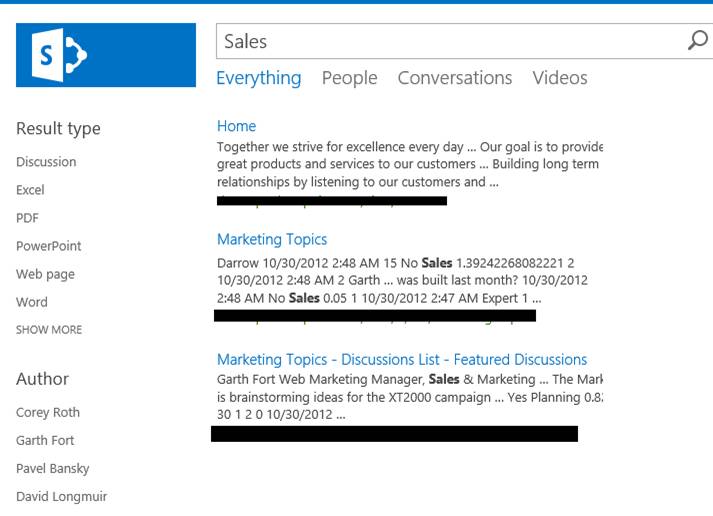Open Marketing Topics Featured Discussions result
This screenshot has width=713, height=516.
(401, 359)
